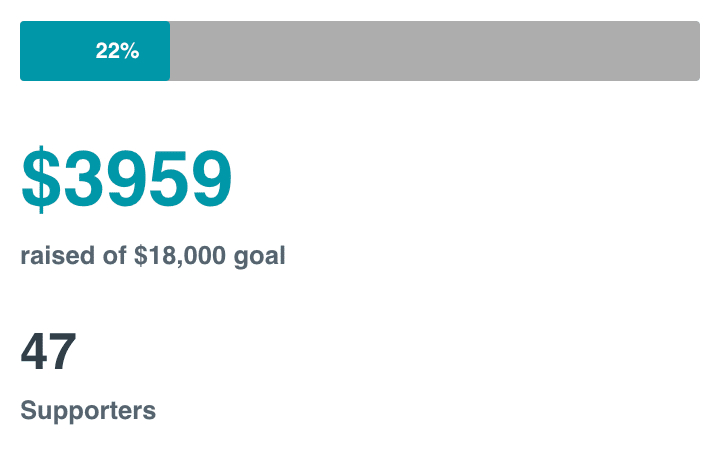Click the word "goal"
Image resolution: width=720 pixels, height=466 pixels.
[x=259, y=257]
